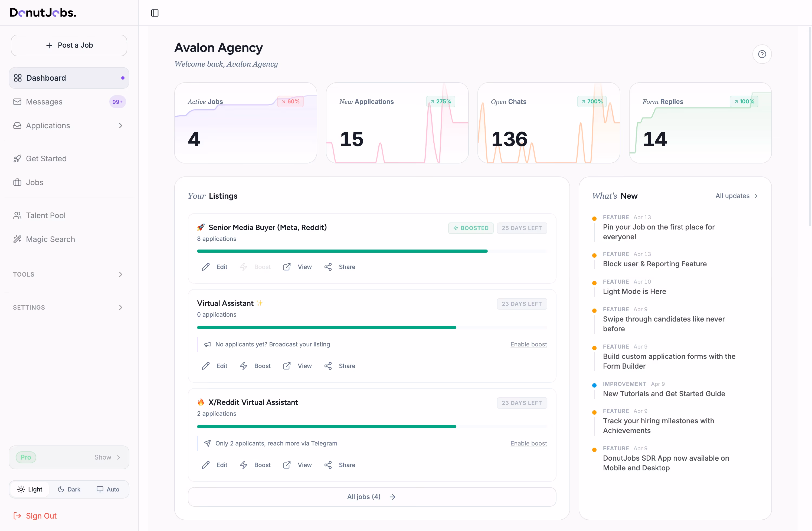
Task: Click the All jobs (4) button
Action: 372,497
